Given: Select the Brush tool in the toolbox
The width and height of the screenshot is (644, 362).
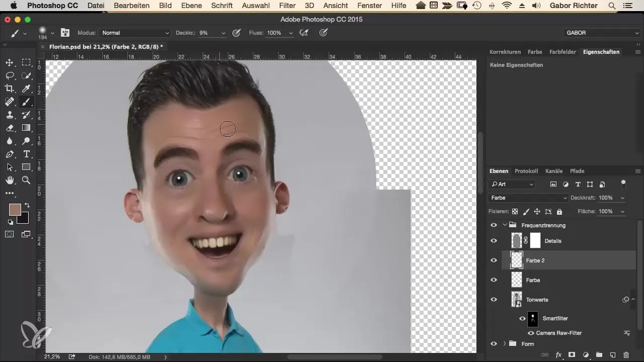Looking at the screenshot, I should [26, 102].
